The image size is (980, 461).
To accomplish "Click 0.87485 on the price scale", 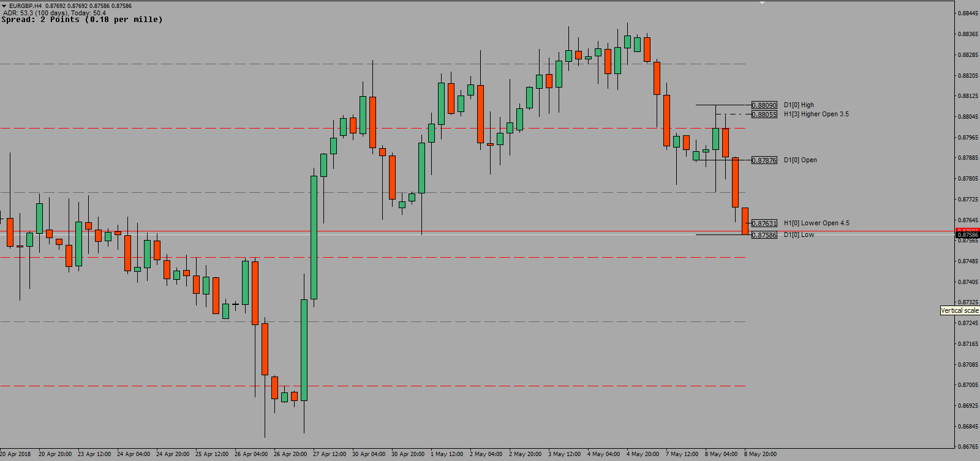I will tap(968, 261).
